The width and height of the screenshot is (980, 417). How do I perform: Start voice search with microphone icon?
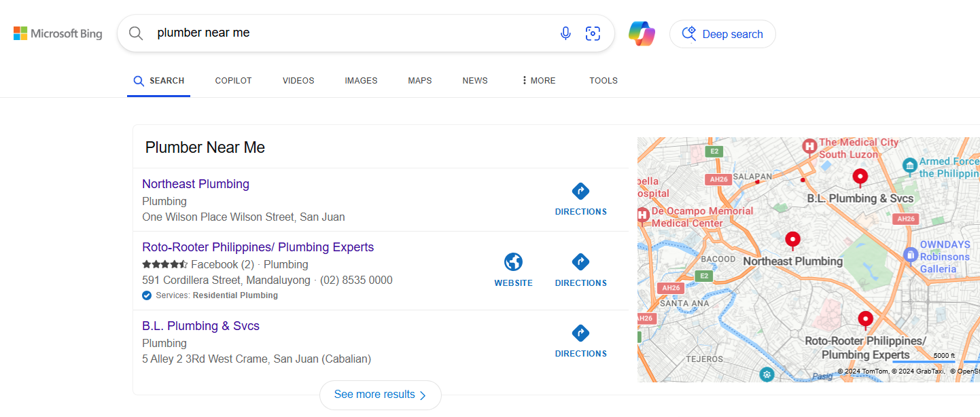[565, 33]
